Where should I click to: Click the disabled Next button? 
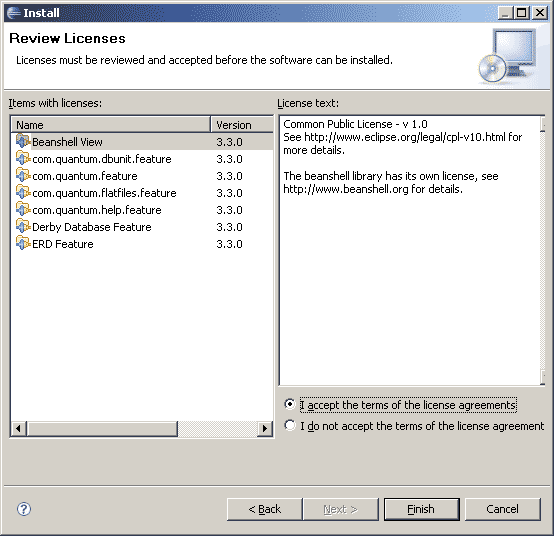[341, 509]
